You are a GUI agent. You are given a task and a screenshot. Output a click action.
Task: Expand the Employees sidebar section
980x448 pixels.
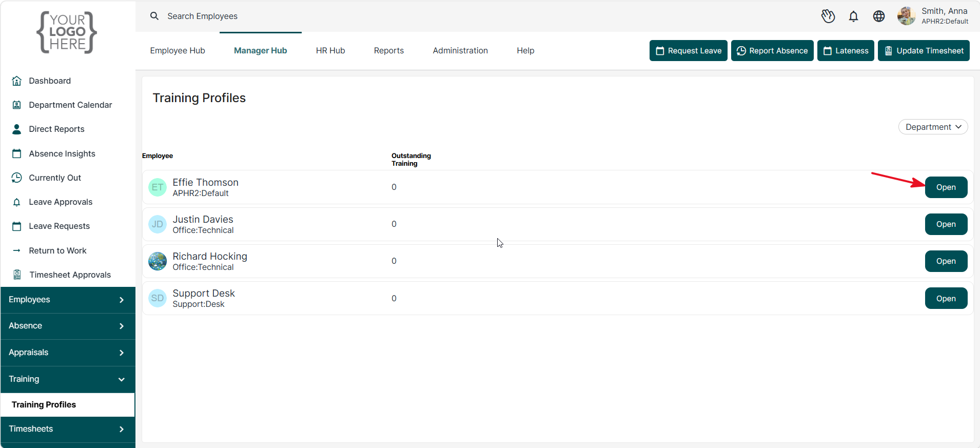68,300
